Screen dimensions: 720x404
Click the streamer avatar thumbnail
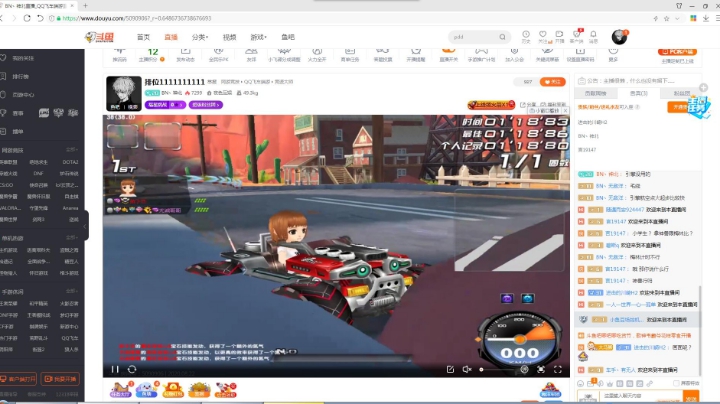coord(124,93)
